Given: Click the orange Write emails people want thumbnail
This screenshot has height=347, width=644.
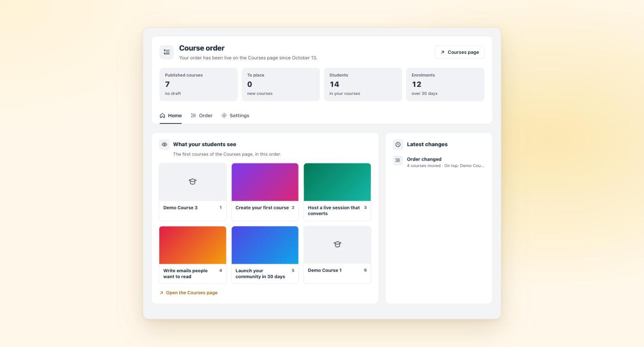Looking at the screenshot, I should click(193, 245).
